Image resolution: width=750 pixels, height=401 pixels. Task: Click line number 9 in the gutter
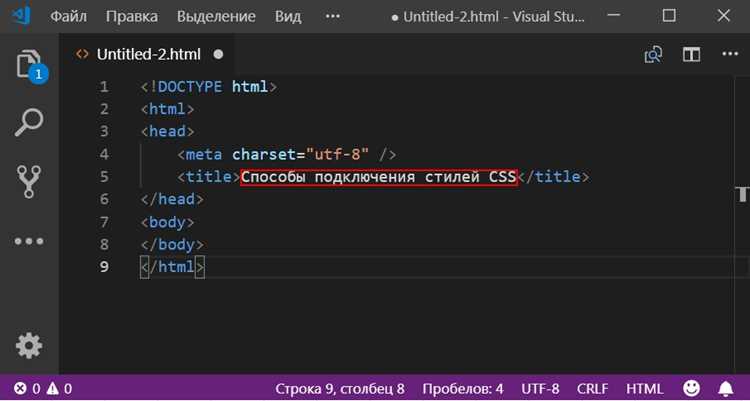[104, 267]
